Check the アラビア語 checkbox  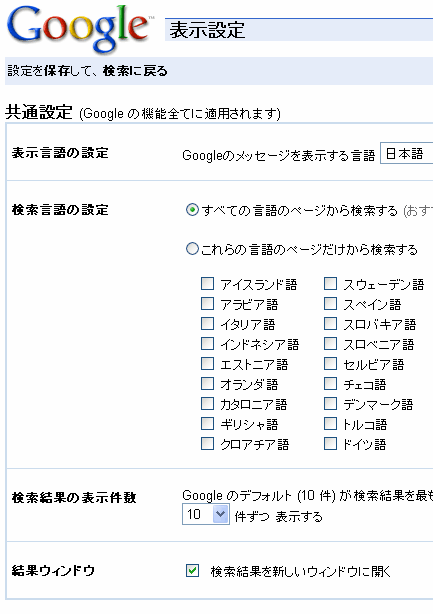click(x=207, y=303)
